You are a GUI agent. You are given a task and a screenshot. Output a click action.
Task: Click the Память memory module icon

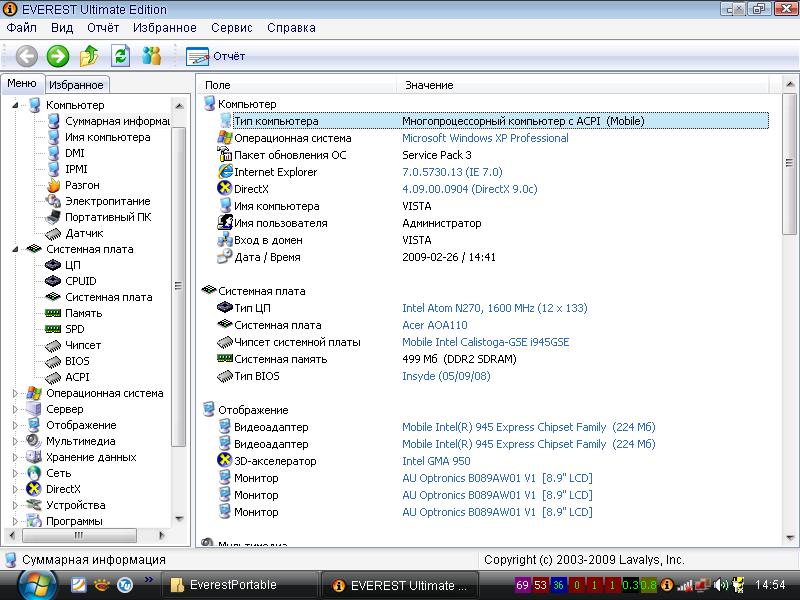tap(53, 313)
